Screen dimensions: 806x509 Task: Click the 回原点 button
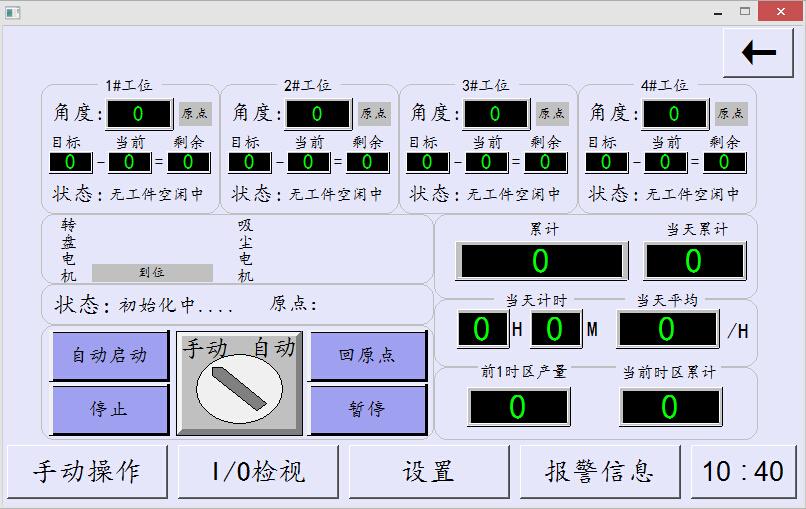pos(367,355)
